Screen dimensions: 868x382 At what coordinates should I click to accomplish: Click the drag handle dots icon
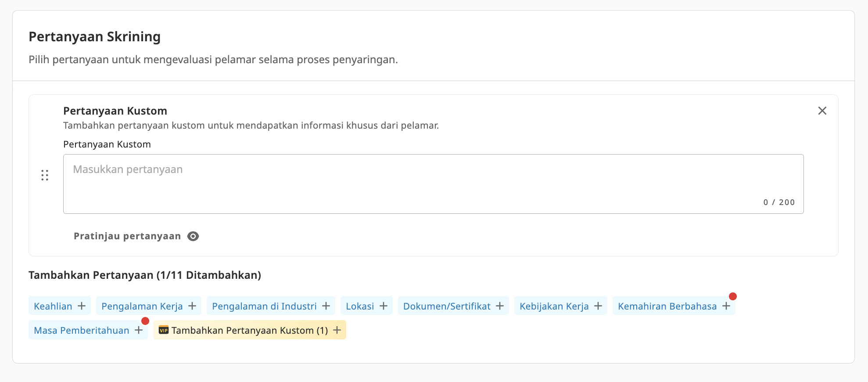45,175
